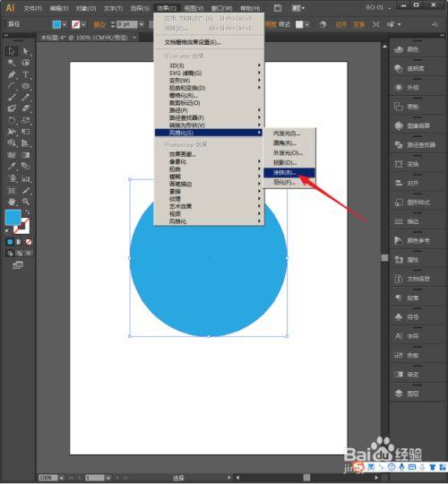Select the Gradient tool

(x=26, y=155)
